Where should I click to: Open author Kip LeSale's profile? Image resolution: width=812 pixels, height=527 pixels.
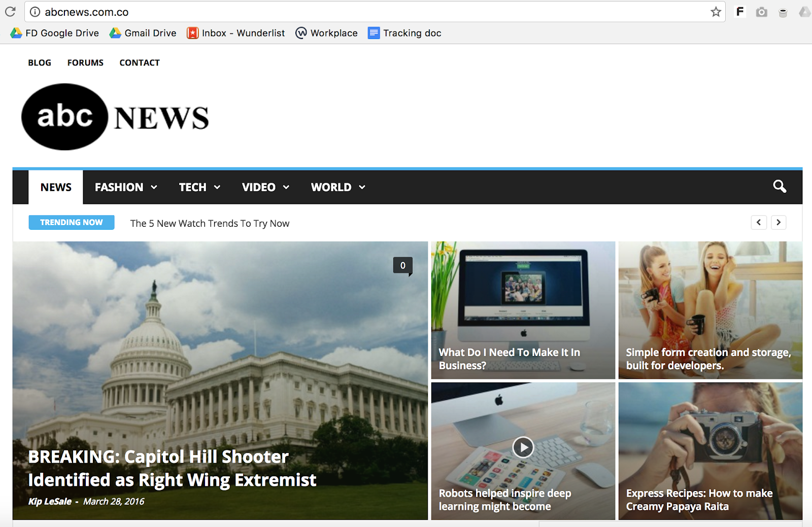pyautogui.click(x=50, y=501)
